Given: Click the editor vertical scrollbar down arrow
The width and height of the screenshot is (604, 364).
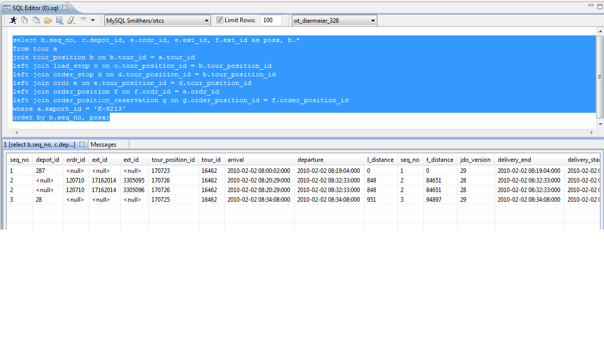Looking at the screenshot, I should (600, 124).
